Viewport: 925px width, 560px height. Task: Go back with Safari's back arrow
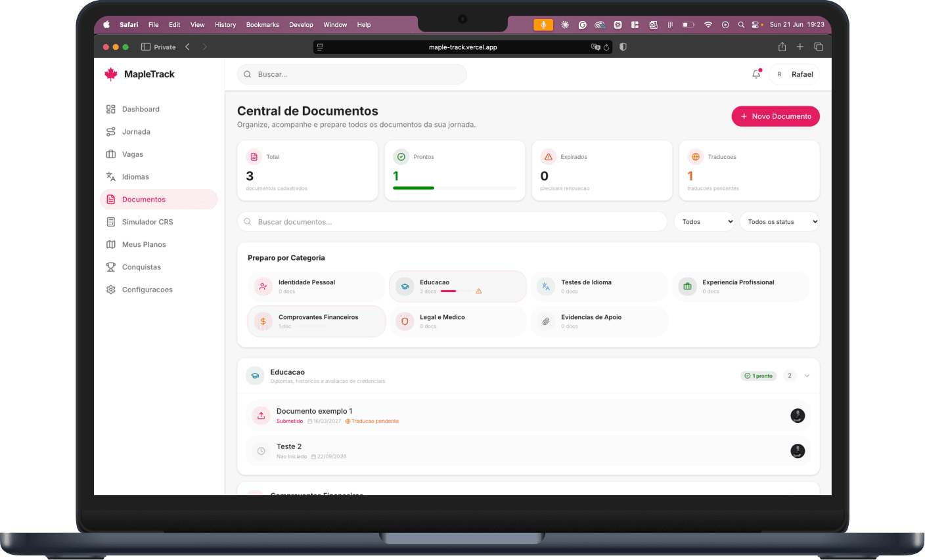tap(188, 47)
